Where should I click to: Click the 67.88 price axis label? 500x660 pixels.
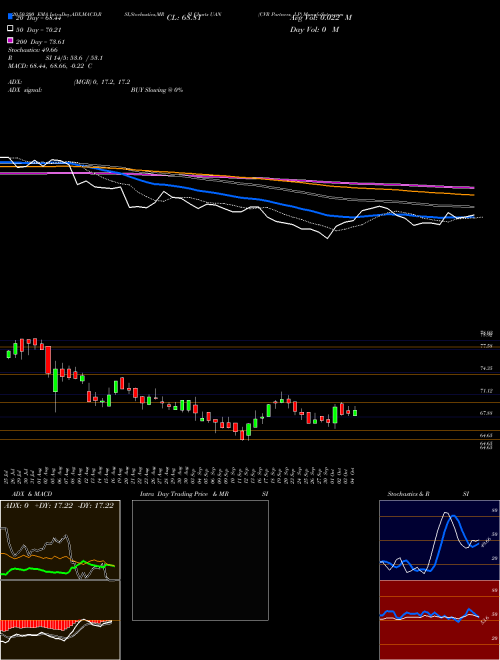[x=487, y=413]
